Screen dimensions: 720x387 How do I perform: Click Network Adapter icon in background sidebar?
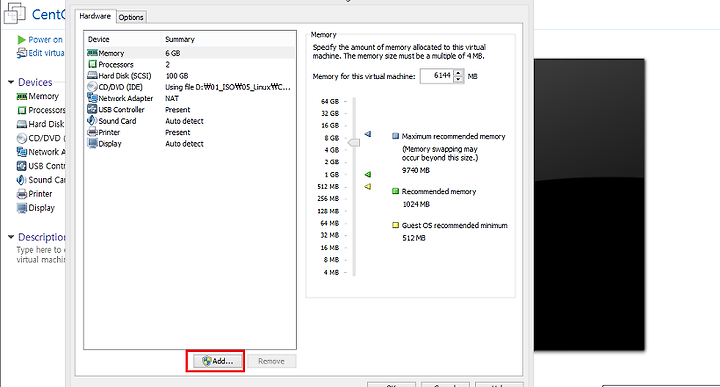coord(22,152)
